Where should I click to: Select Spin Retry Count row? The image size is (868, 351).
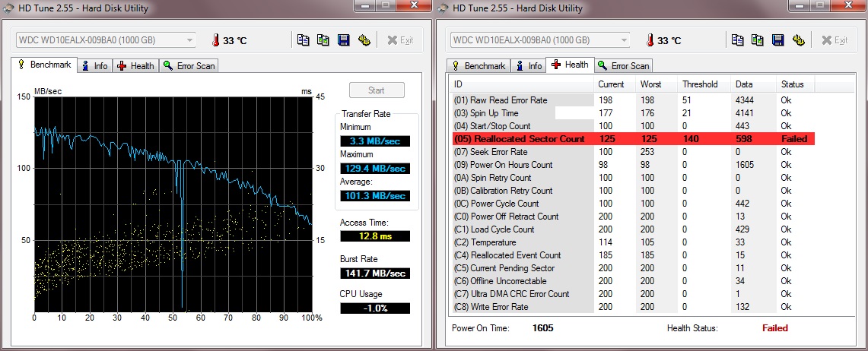click(633, 178)
